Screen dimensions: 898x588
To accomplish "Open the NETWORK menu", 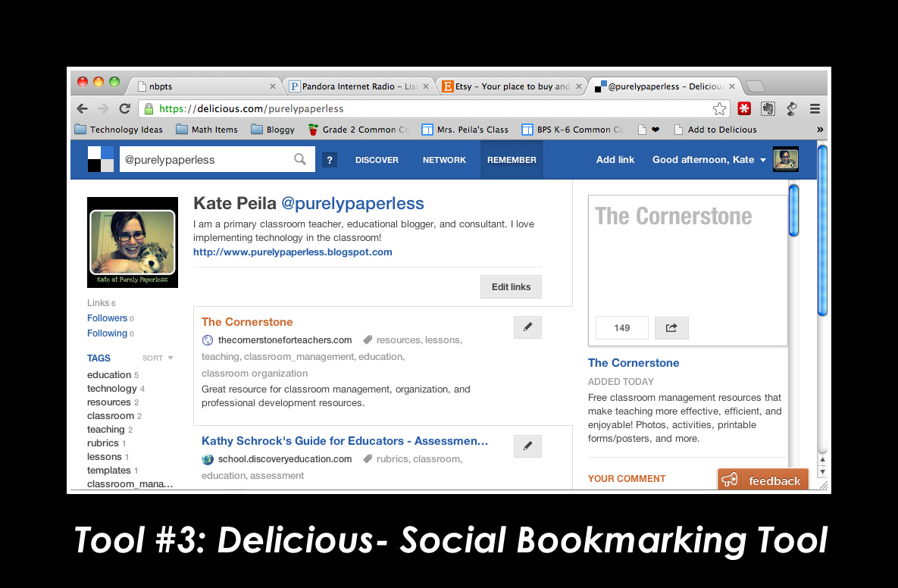I will point(444,160).
